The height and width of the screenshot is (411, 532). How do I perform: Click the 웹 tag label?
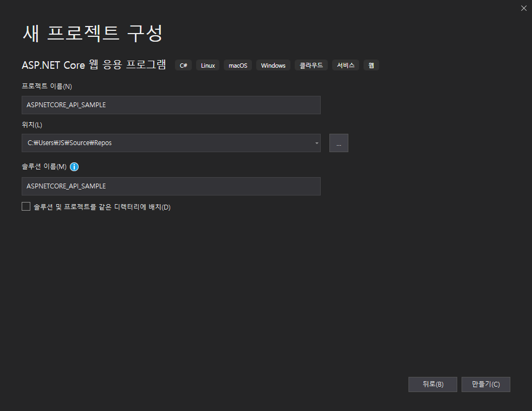tap(371, 65)
